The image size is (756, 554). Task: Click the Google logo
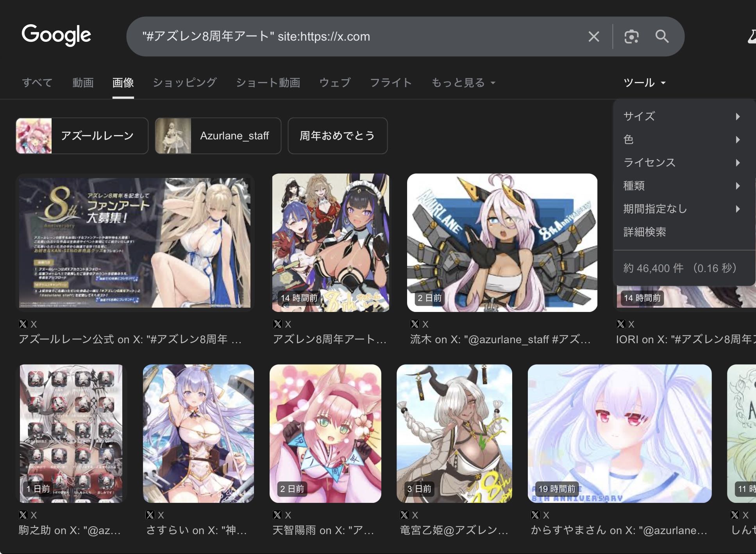(56, 35)
